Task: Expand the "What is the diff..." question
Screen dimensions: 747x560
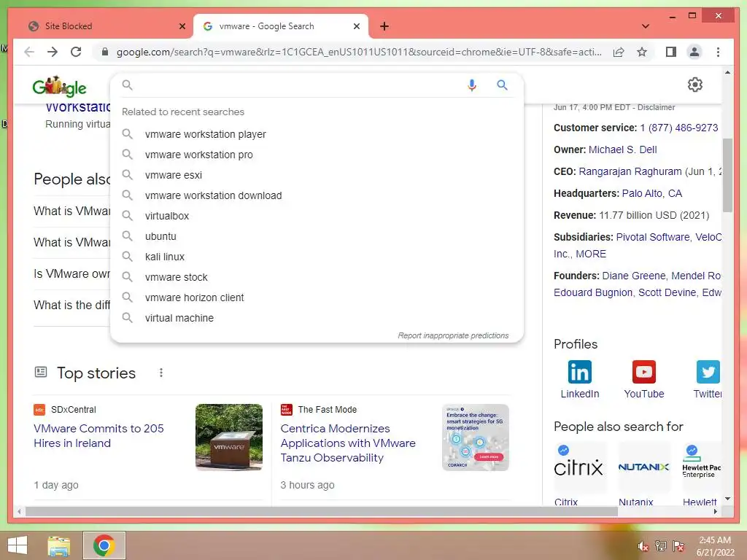Action: tap(72, 306)
